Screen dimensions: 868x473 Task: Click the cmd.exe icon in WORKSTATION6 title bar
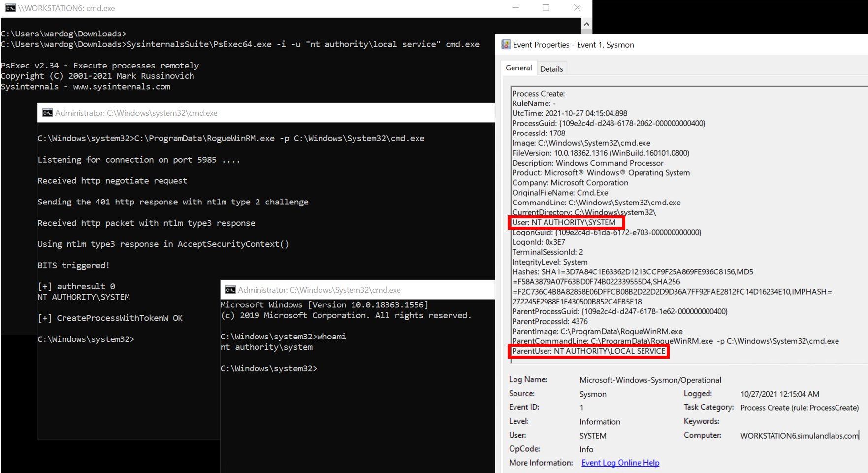coord(11,8)
